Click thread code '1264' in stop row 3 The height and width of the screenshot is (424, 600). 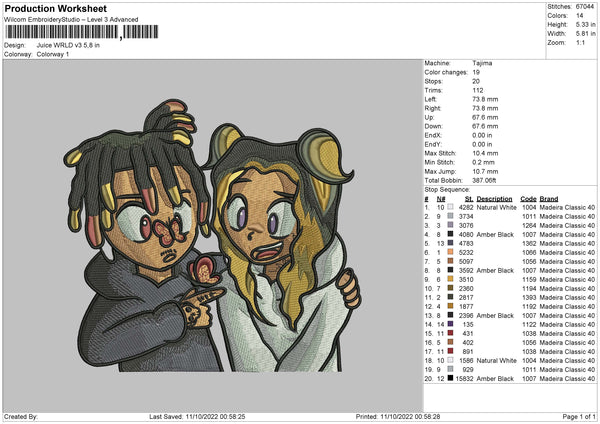pyautogui.click(x=529, y=225)
